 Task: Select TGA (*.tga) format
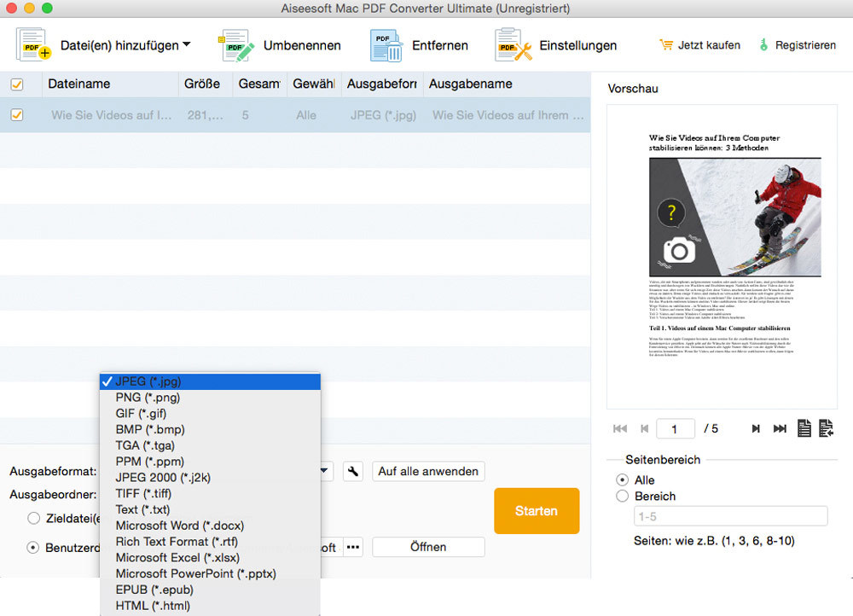click(210, 445)
